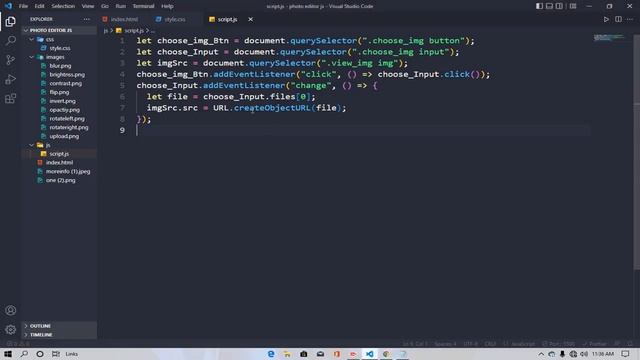
Task: Show hidden system tray icons
Action: click(x=541, y=354)
